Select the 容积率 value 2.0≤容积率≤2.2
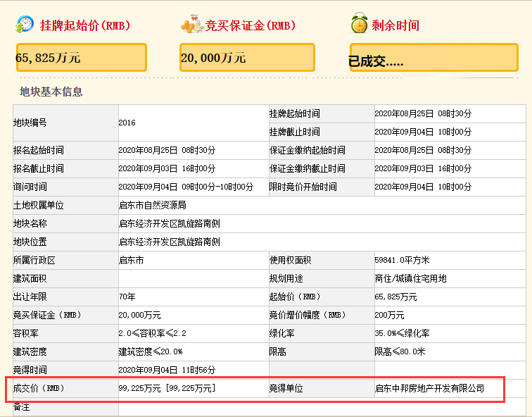The image size is (532, 417). (x=152, y=333)
